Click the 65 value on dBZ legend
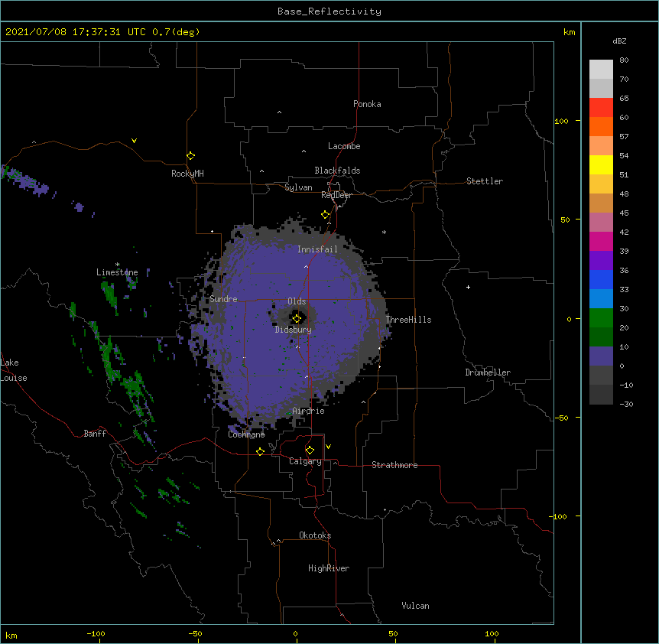This screenshot has width=659, height=644. 624,99
